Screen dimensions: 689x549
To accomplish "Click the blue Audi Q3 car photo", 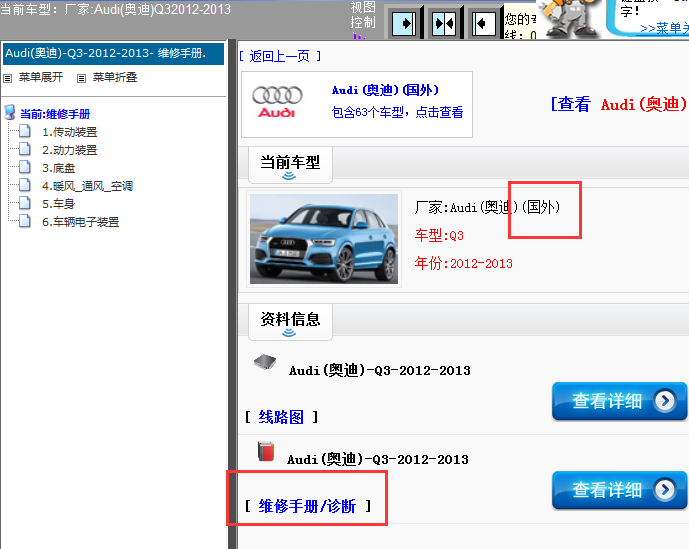I will [324, 239].
